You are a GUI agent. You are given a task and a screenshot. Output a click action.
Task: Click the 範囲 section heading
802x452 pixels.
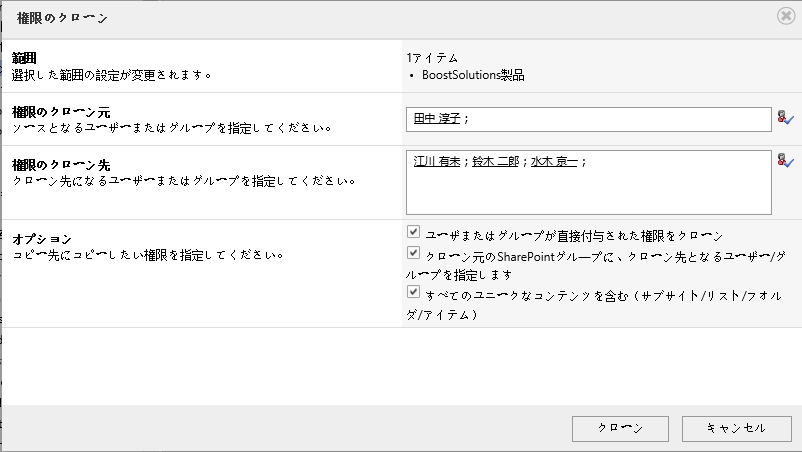tap(24, 58)
